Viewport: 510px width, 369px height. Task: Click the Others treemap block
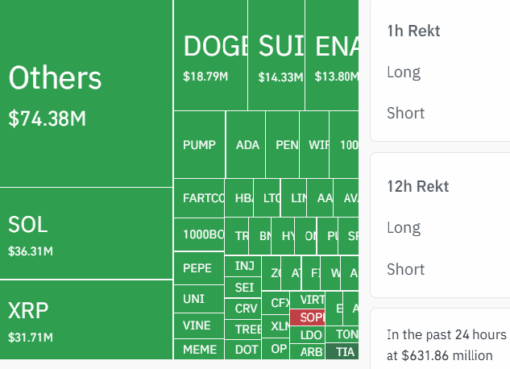click(x=86, y=93)
